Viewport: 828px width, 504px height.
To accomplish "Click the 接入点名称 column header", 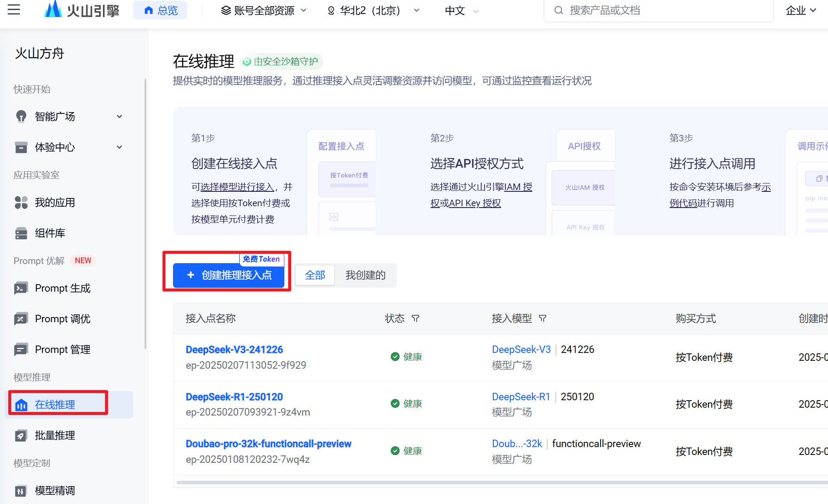I will pos(211,318).
